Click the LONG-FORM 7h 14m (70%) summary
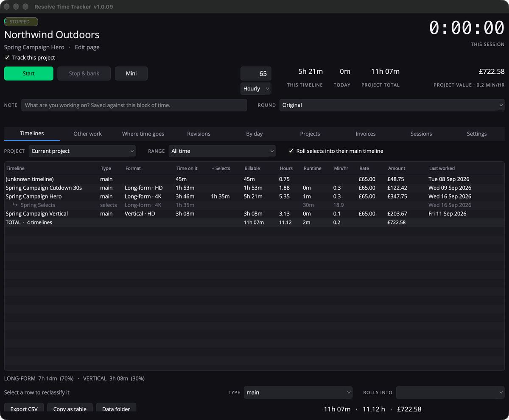The width and height of the screenshot is (509, 420). [39, 378]
